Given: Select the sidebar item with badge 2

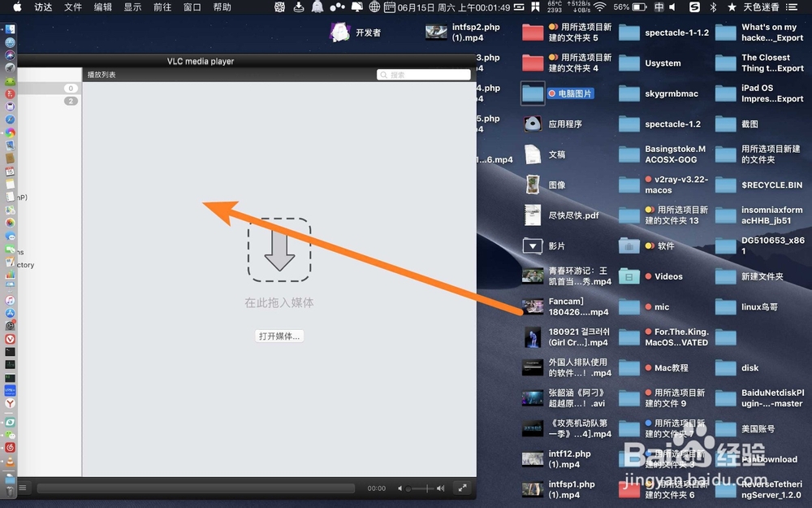Looking at the screenshot, I should (x=50, y=101).
